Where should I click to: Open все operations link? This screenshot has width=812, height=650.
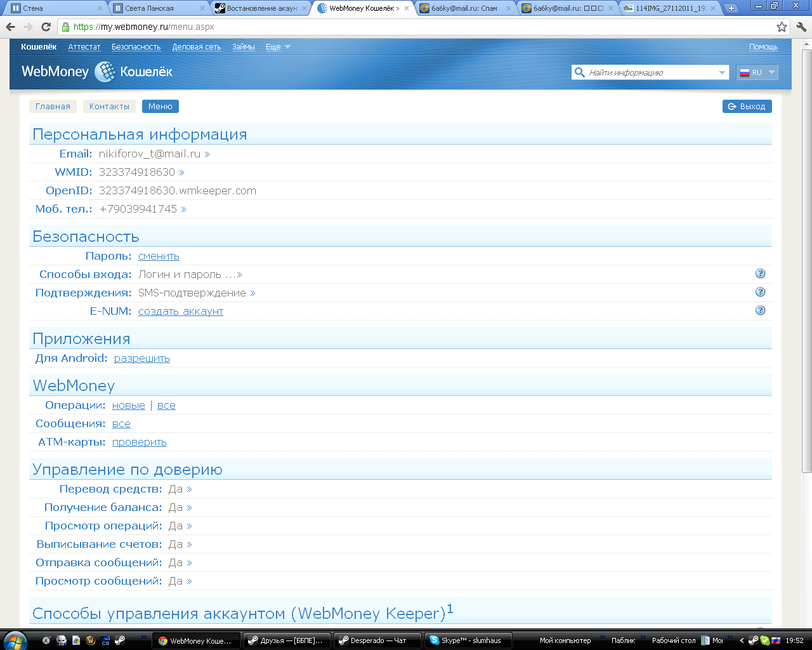click(x=166, y=406)
